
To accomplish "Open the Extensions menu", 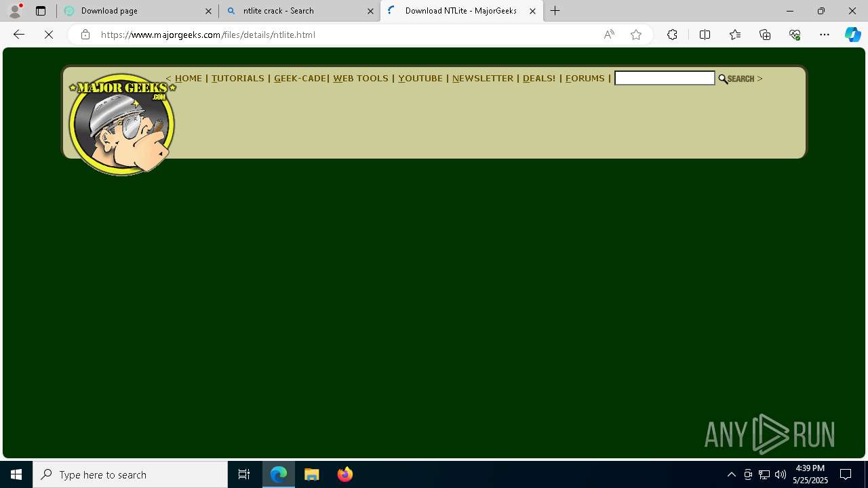I will (672, 35).
